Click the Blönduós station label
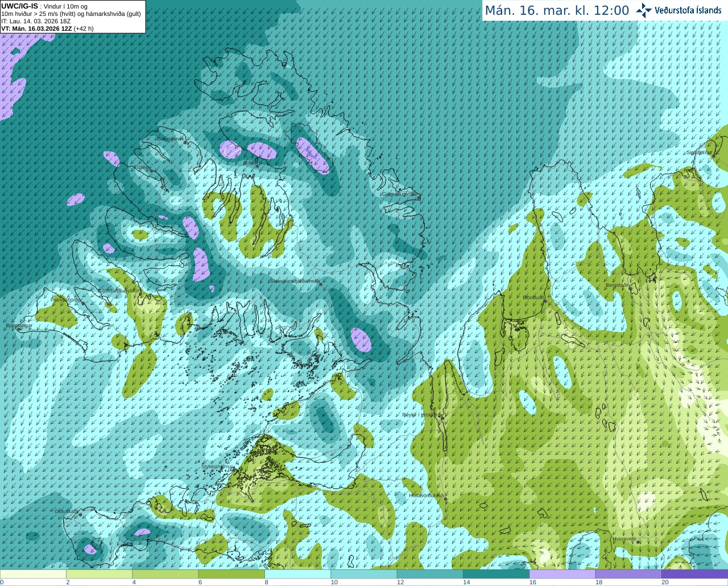This screenshot has width=728, height=586. pyautogui.click(x=534, y=298)
